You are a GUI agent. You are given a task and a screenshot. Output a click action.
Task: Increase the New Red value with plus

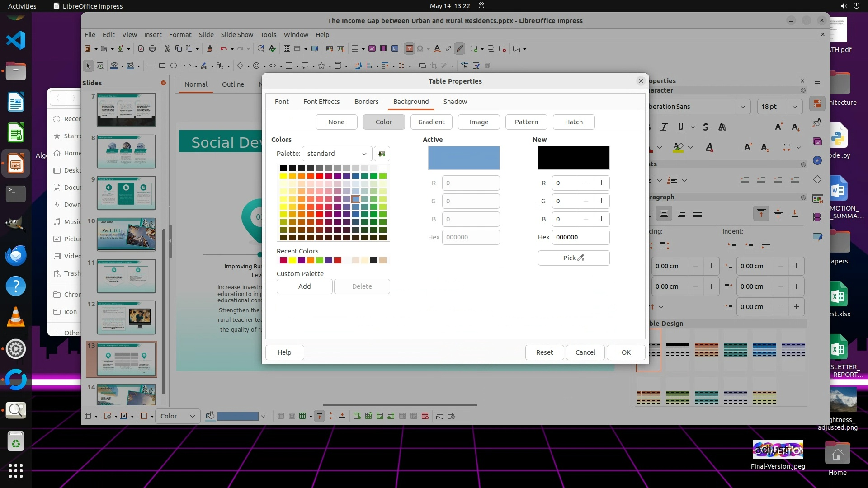pos(601,183)
